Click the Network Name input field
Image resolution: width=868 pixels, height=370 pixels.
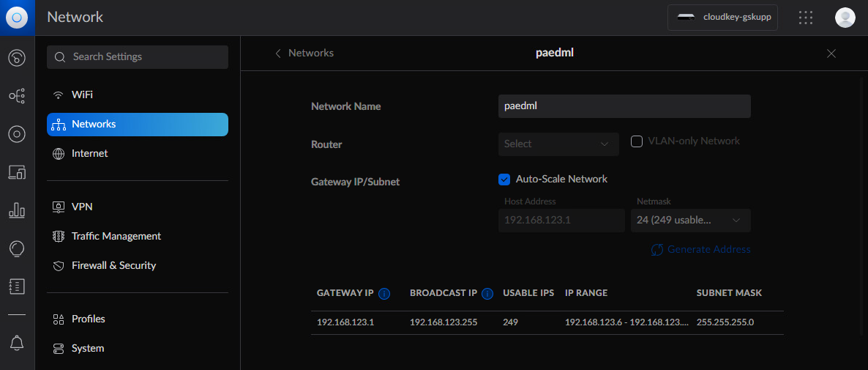click(624, 106)
